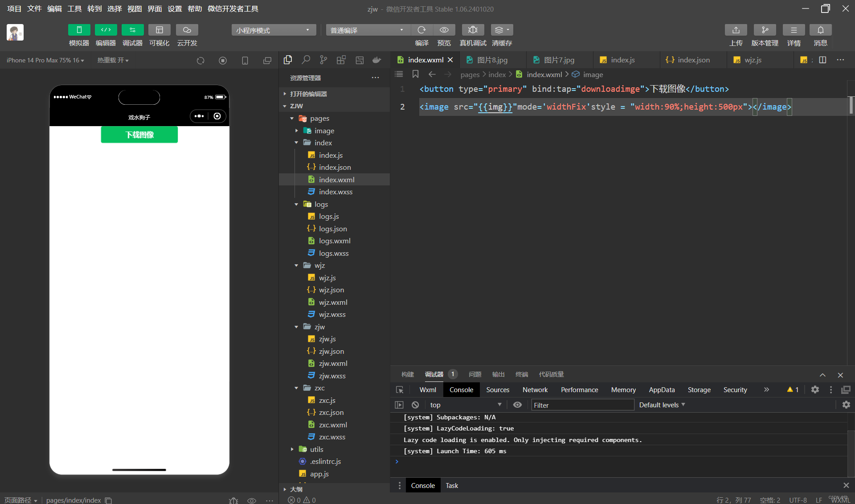Click the real-device debug (真机调试) icon
The height and width of the screenshot is (504, 855).
[x=473, y=30]
